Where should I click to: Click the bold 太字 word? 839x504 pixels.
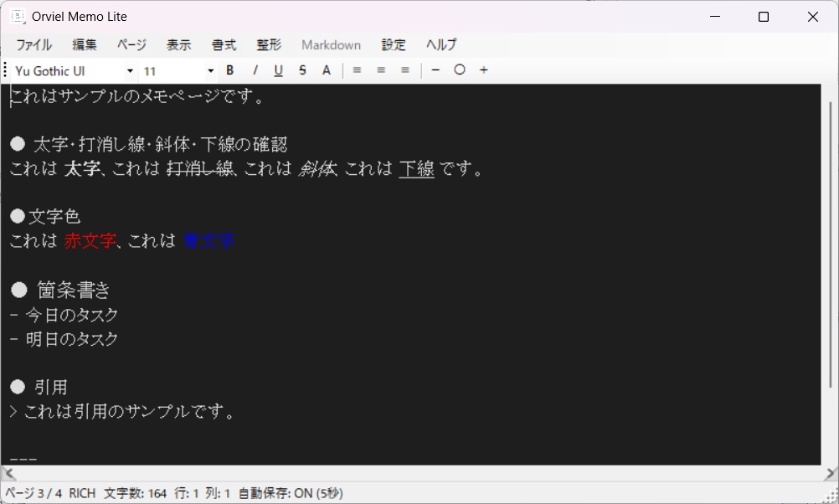tap(82, 168)
